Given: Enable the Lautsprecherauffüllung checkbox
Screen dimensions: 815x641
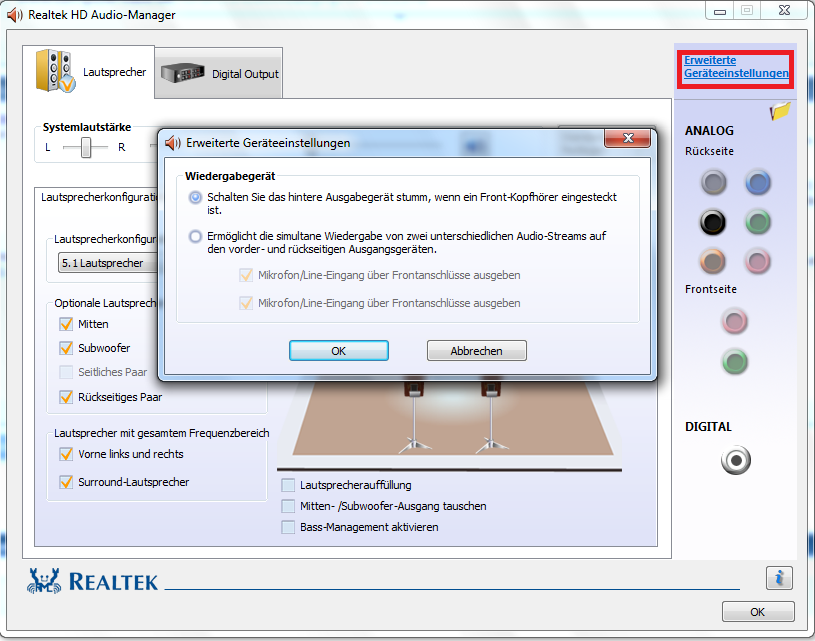Looking at the screenshot, I should pyautogui.click(x=288, y=485).
